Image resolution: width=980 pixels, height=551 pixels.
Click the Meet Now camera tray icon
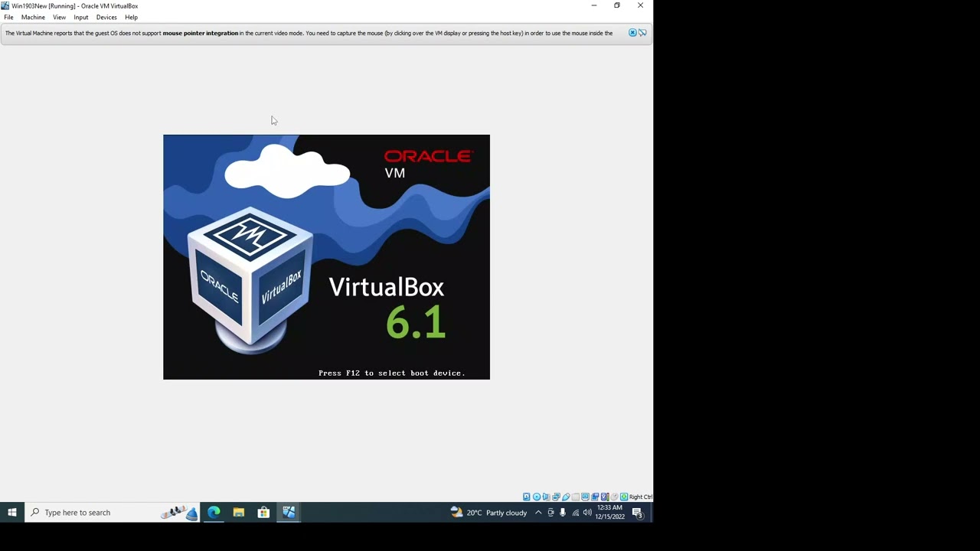(x=550, y=513)
